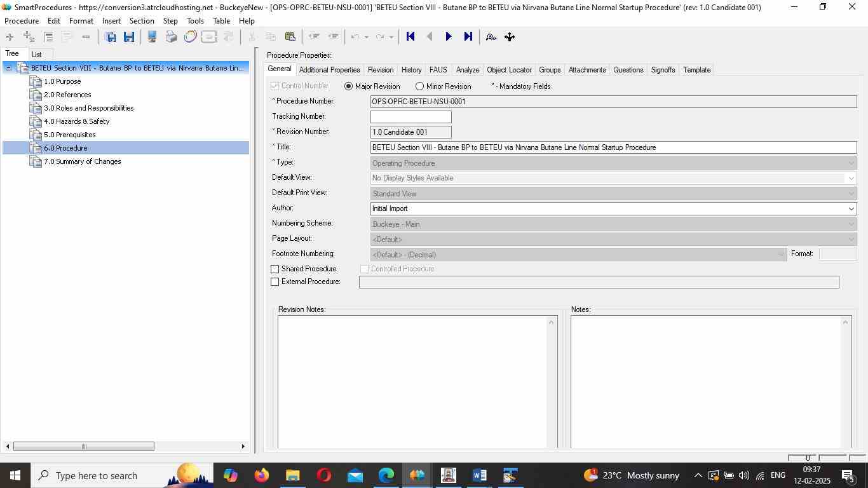Switch to the Additional Properties tab
The image size is (868, 488).
(x=329, y=70)
